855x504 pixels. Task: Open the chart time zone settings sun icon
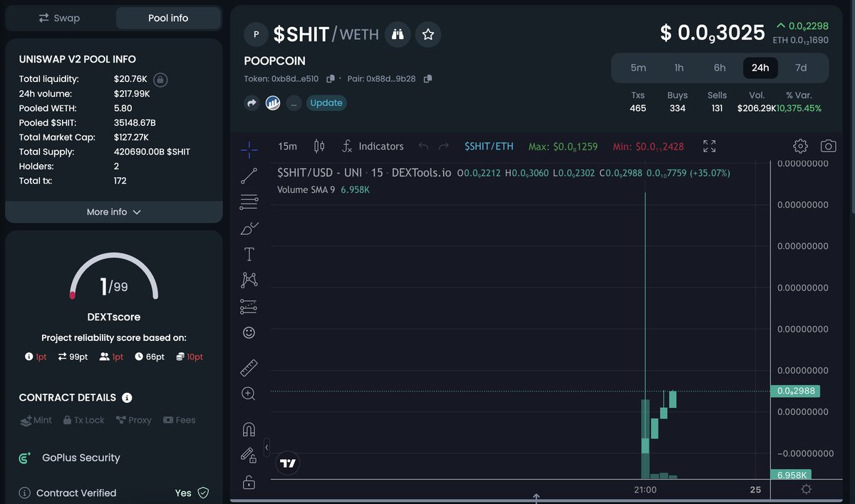click(x=806, y=490)
